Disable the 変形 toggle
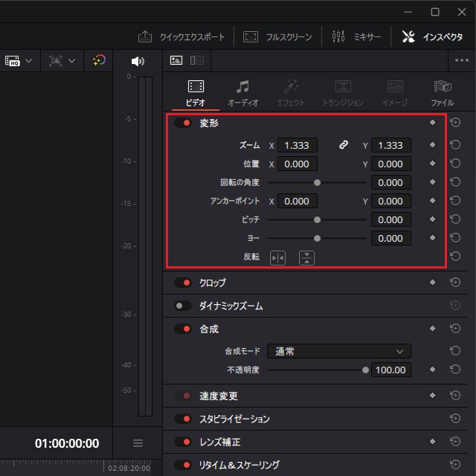 pyautogui.click(x=183, y=123)
